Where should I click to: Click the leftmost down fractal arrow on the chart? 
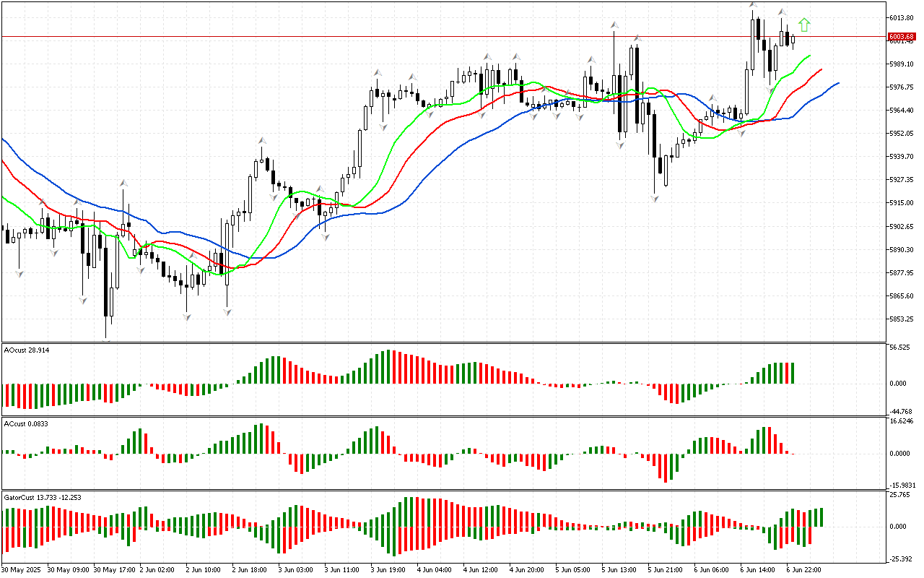tap(19, 273)
